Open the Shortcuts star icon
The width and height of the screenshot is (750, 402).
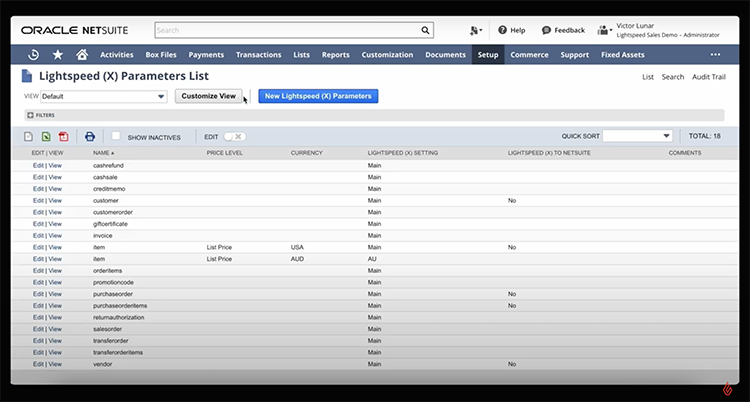click(58, 55)
